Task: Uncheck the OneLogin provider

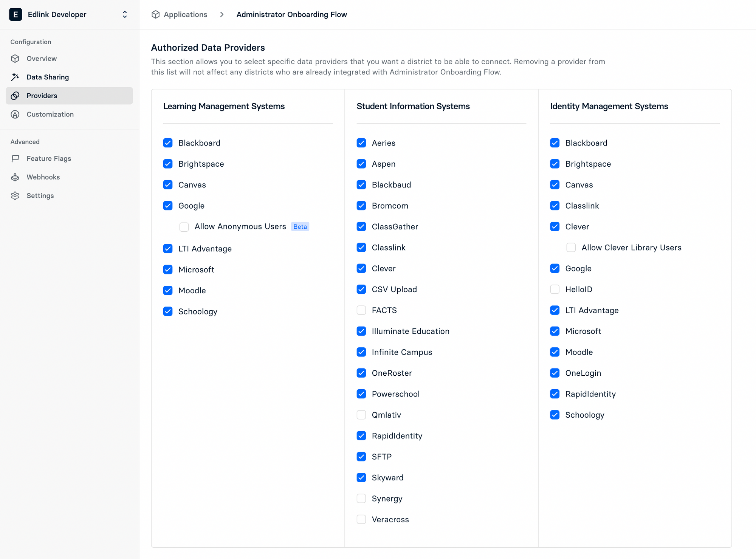Action: pos(555,373)
